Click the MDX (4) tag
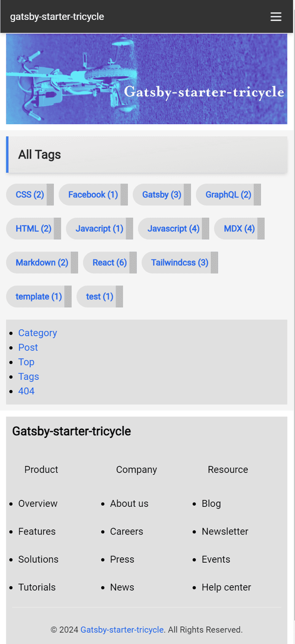The image size is (295, 644). pyautogui.click(x=239, y=229)
